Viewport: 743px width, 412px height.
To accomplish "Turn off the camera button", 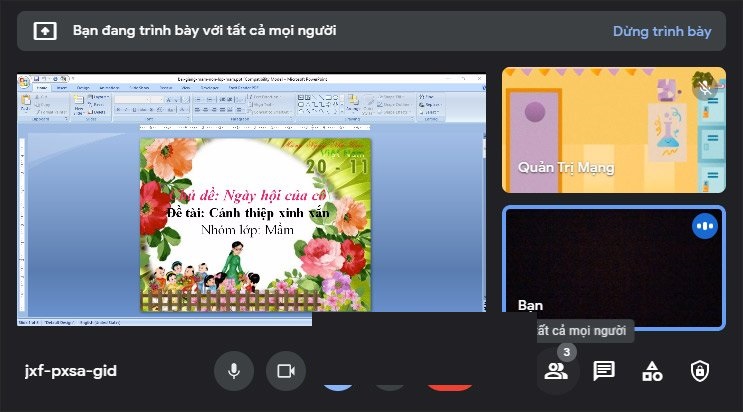I will pyautogui.click(x=286, y=371).
